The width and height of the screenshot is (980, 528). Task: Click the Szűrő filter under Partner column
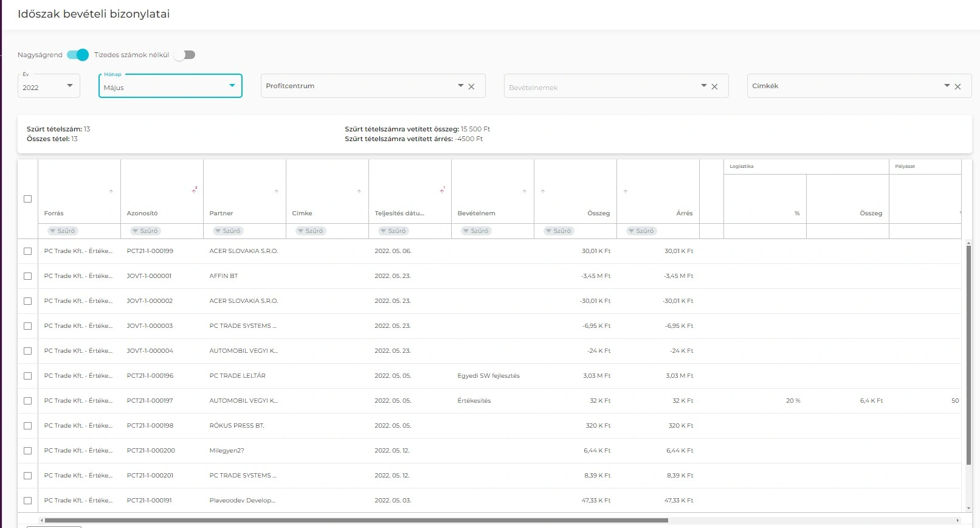point(227,231)
